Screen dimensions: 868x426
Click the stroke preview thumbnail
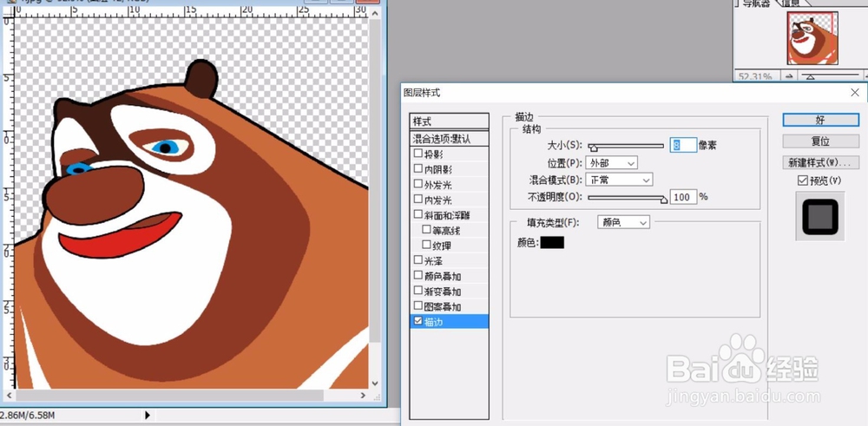click(820, 216)
